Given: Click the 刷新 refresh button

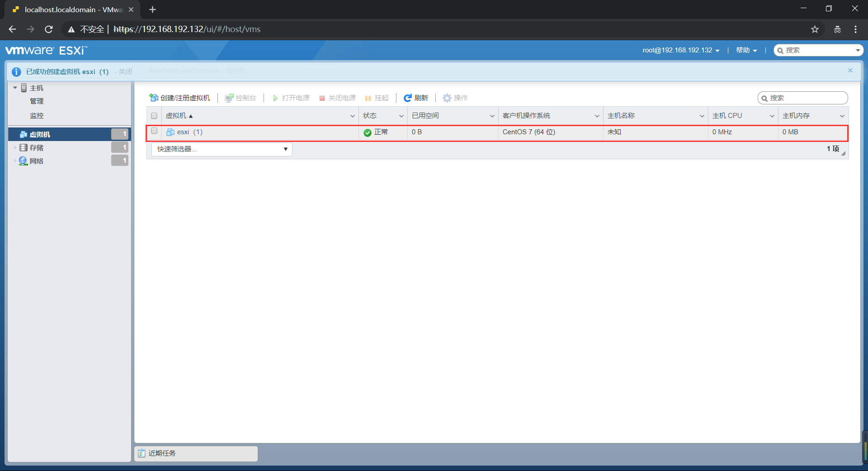Looking at the screenshot, I should 416,98.
